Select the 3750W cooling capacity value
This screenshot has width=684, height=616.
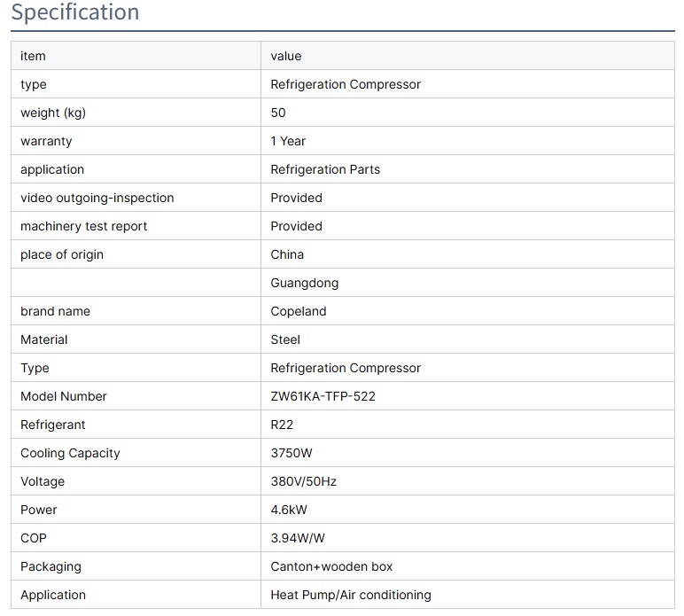click(x=291, y=453)
